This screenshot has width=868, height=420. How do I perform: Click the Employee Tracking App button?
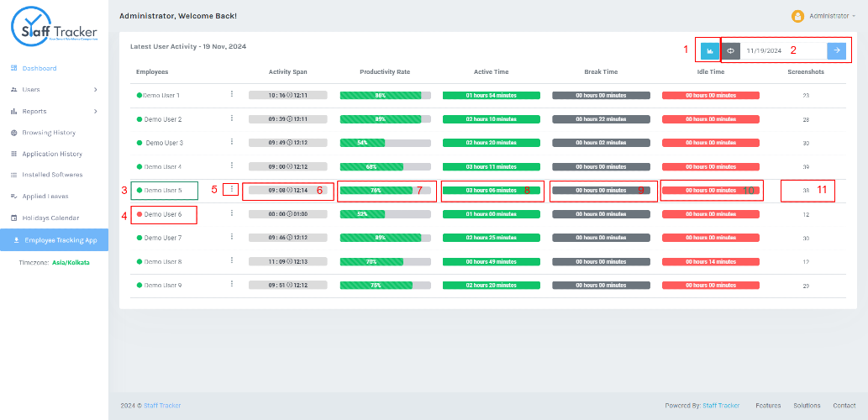(x=55, y=239)
